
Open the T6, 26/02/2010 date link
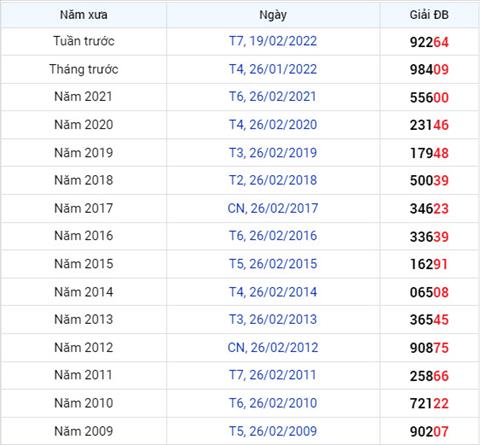273,403
